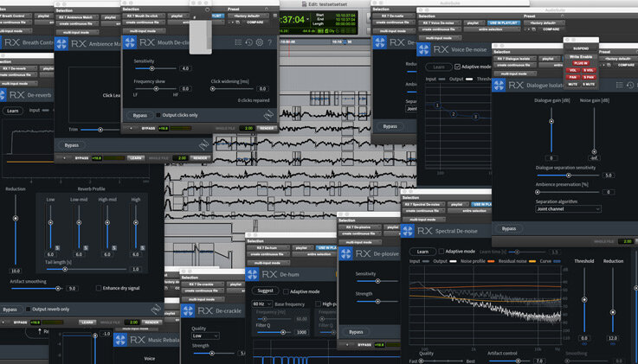Toggle USE IN PLAYLIST in Voice De-noise window

[x=504, y=23]
